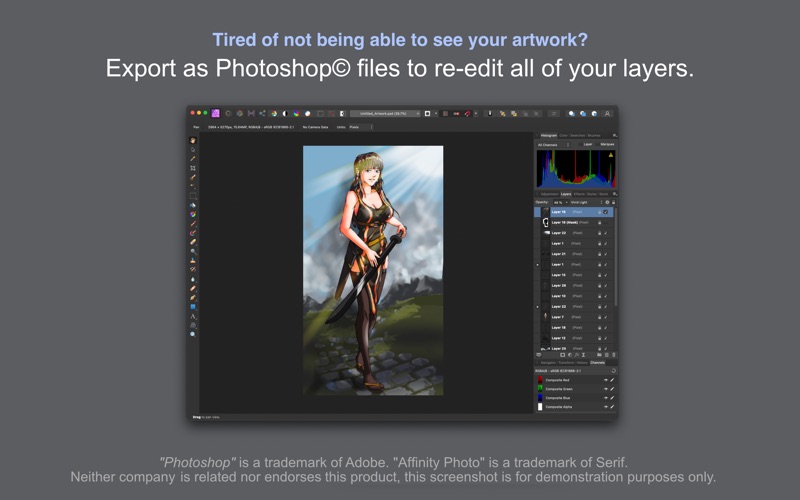The image size is (800, 500).
Task: Apply Auto Contrast half-circle icon
Action: click(285, 113)
